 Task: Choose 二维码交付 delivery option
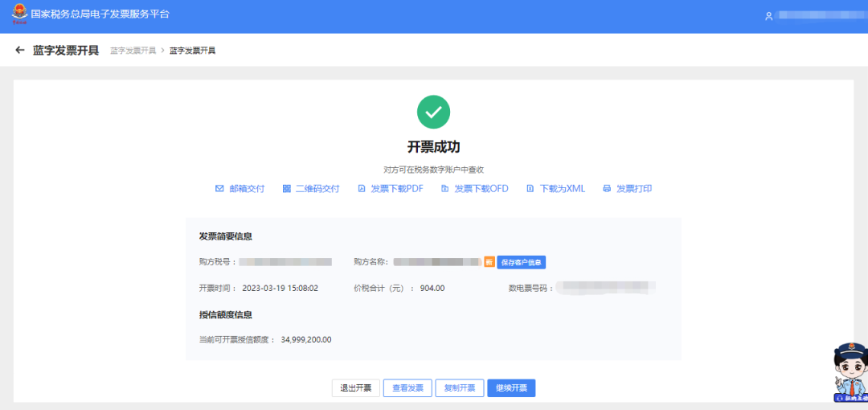[x=317, y=188]
